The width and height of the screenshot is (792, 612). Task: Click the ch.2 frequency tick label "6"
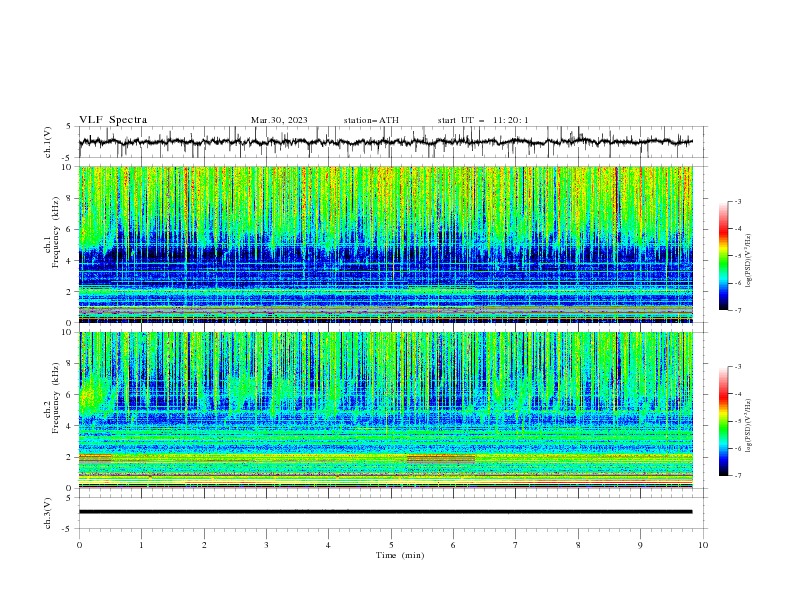(70, 395)
